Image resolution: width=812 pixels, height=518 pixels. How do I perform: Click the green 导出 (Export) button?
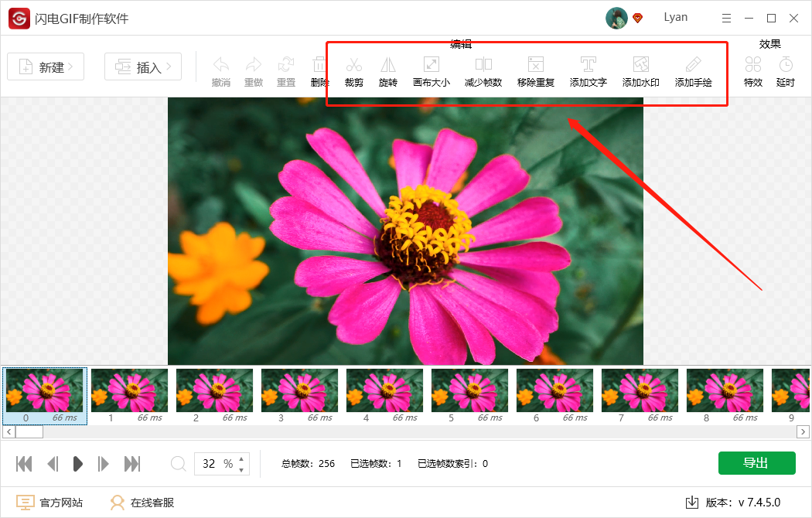tap(756, 463)
